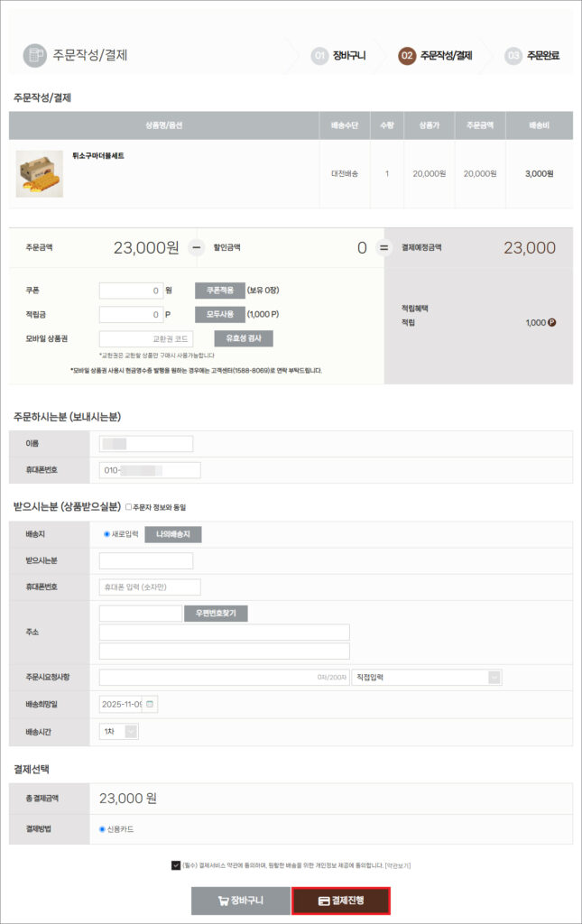Click the 받으시는분 name input field
The image size is (582, 924).
pos(146,560)
